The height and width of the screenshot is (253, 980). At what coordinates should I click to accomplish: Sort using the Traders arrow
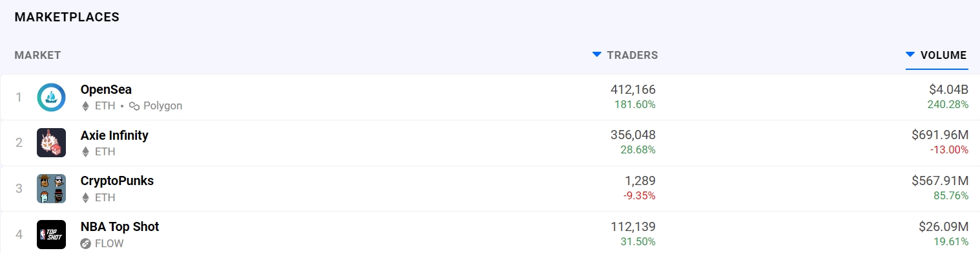597,55
